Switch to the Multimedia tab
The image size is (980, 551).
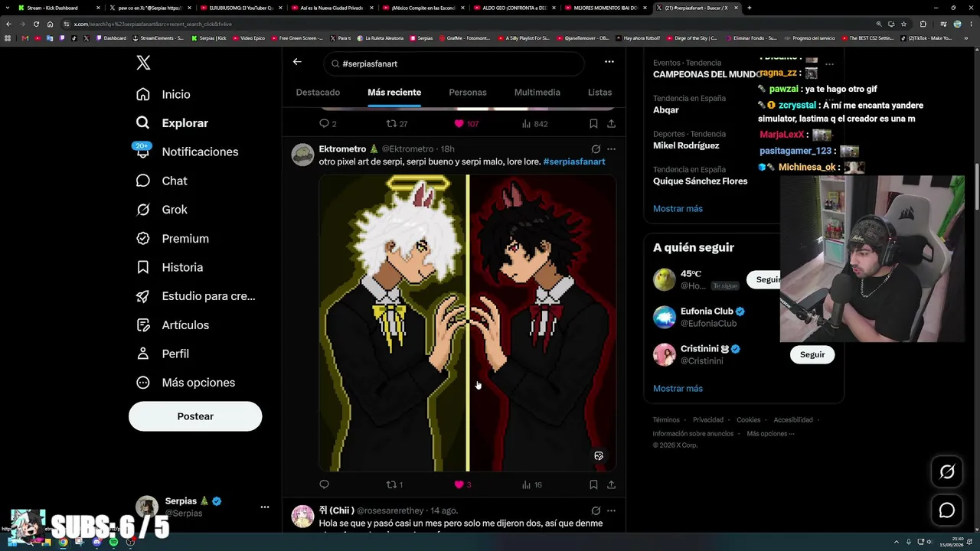point(537,93)
